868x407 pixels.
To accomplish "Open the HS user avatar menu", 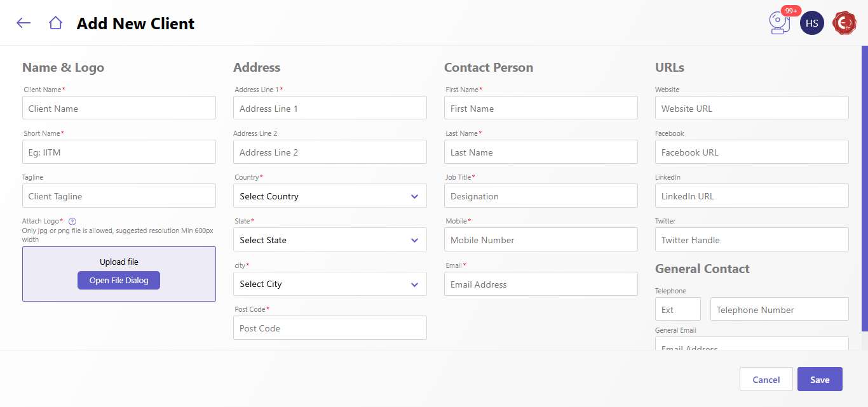I will click(811, 23).
